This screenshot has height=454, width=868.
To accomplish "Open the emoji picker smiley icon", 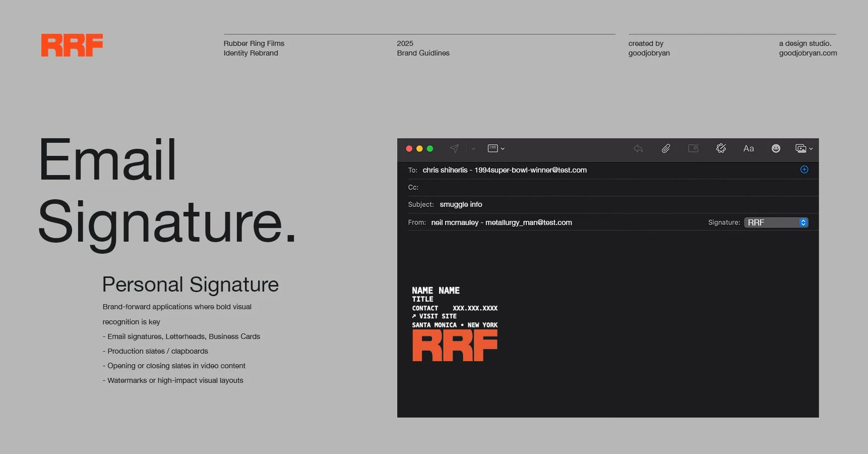I will (x=776, y=148).
